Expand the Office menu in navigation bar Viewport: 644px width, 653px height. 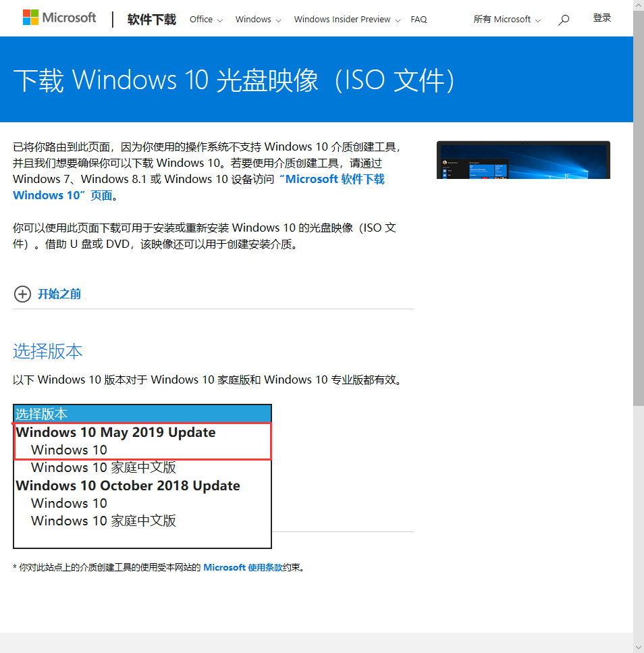point(205,20)
